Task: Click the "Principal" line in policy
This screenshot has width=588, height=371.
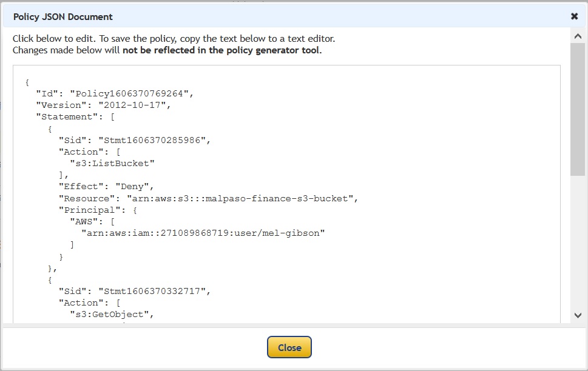Action: [98, 210]
